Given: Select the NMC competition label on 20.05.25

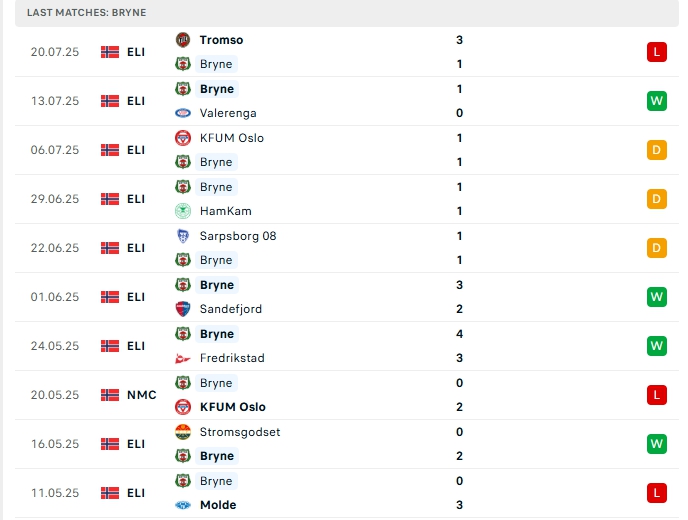Looking at the screenshot, I should [142, 395].
